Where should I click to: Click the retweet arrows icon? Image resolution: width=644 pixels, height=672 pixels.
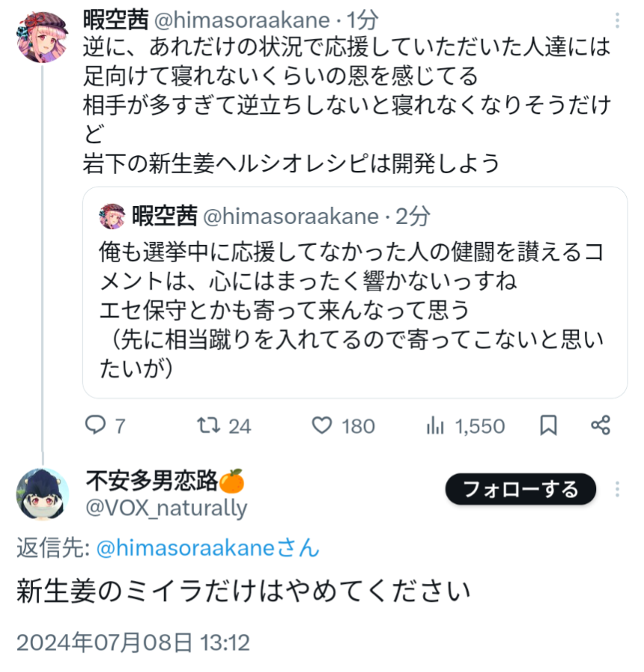coord(208,426)
